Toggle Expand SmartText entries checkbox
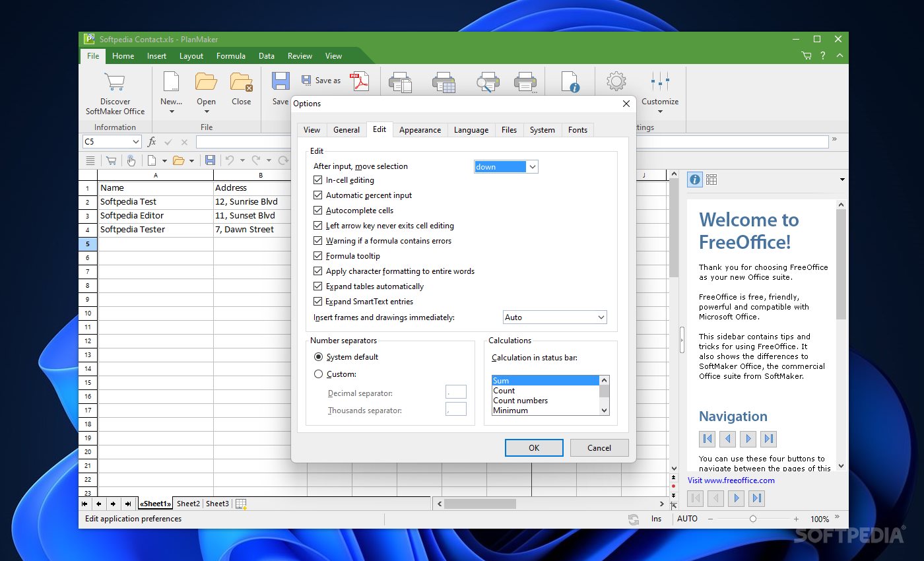The image size is (924, 561). [x=319, y=302]
